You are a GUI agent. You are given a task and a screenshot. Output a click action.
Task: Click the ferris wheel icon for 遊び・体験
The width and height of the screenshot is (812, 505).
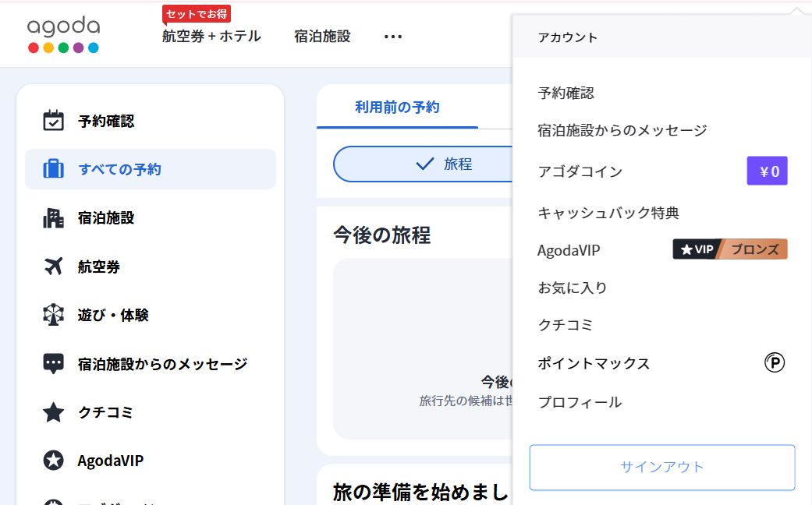[x=53, y=315]
